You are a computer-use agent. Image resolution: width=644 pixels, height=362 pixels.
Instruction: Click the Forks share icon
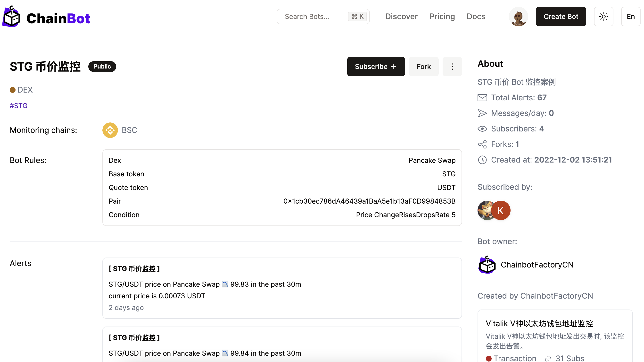point(482,144)
